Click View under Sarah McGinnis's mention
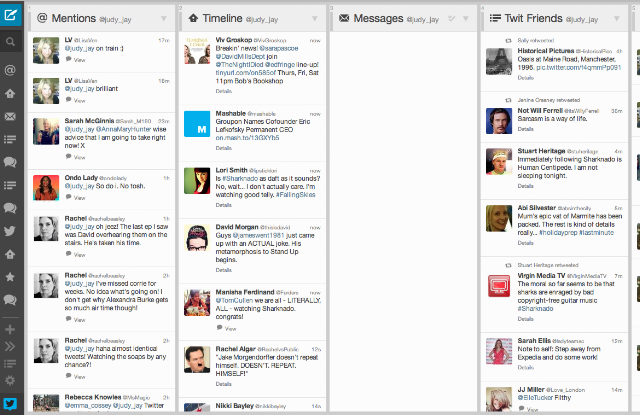Viewport: 640px width, 415px height. click(76, 157)
